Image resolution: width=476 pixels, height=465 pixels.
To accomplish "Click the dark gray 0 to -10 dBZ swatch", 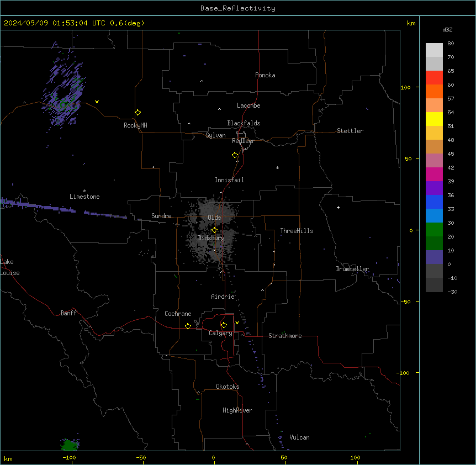I will click(434, 271).
